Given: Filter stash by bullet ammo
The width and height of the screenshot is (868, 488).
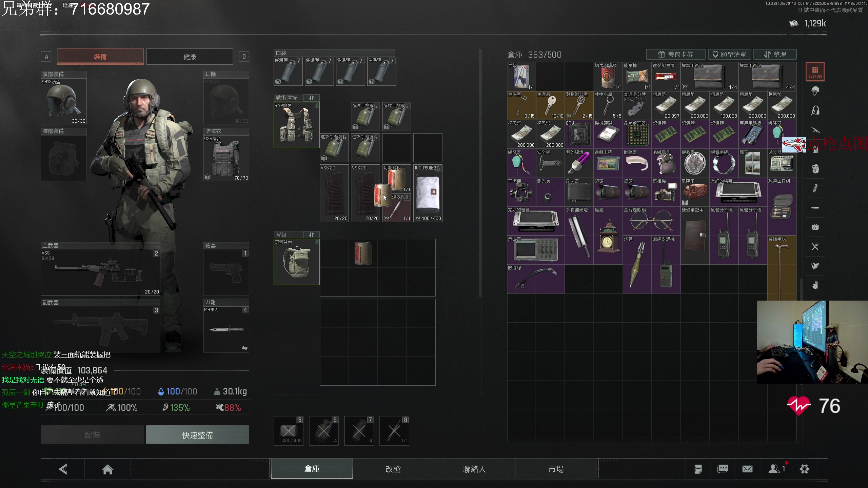Looking at the screenshot, I should [x=815, y=207].
